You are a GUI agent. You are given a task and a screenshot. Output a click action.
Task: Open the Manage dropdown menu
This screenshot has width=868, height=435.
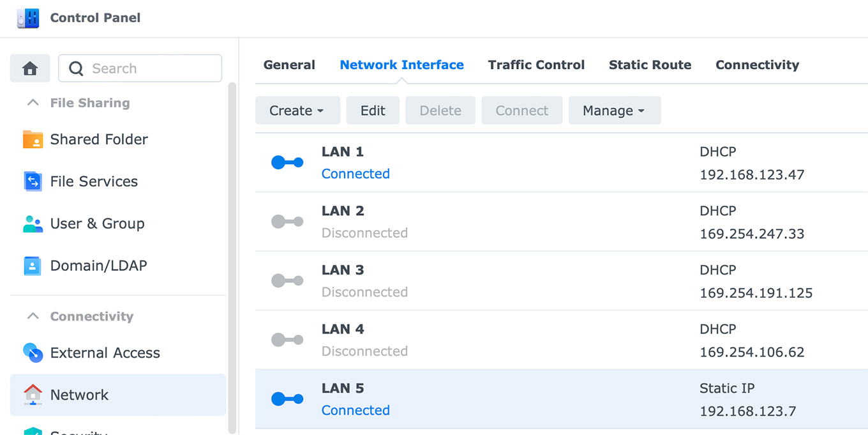[x=614, y=111]
